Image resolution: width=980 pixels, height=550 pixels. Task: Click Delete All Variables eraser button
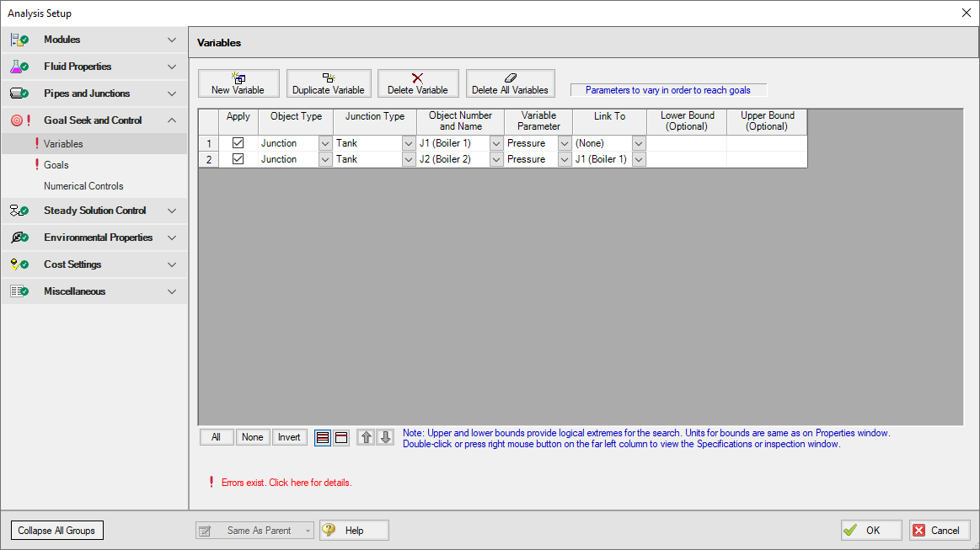510,83
